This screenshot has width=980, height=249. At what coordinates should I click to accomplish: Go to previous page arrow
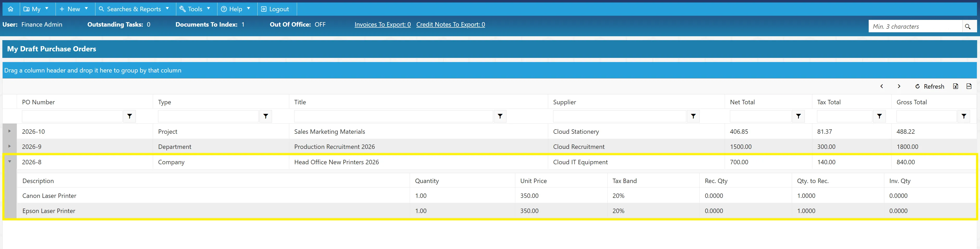(x=881, y=86)
